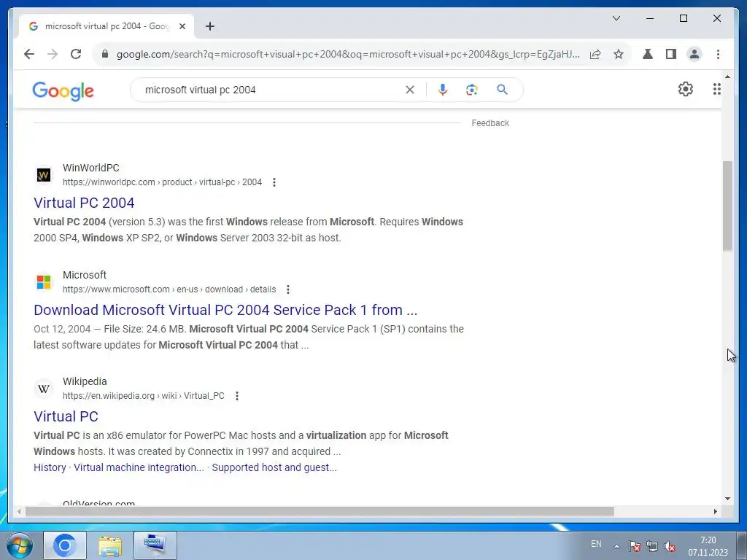Open tab search chevron in title bar
The image size is (747, 560).
(x=616, y=18)
